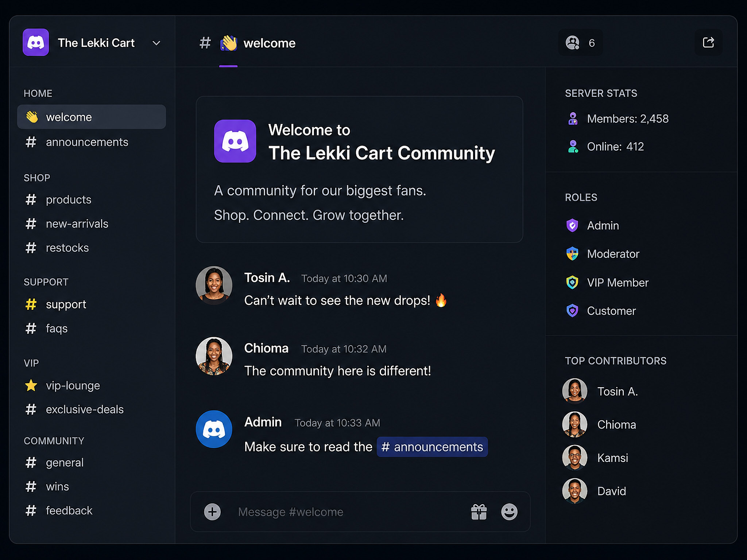This screenshot has height=560, width=747.
Task: Click David's avatar in Top Contributors
Action: pyautogui.click(x=575, y=491)
